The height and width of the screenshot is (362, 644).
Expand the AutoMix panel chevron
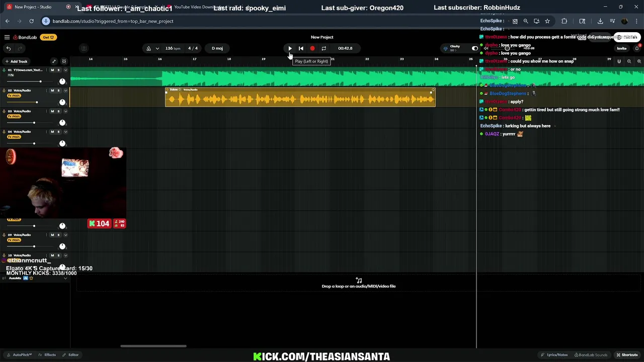[x=65, y=278]
